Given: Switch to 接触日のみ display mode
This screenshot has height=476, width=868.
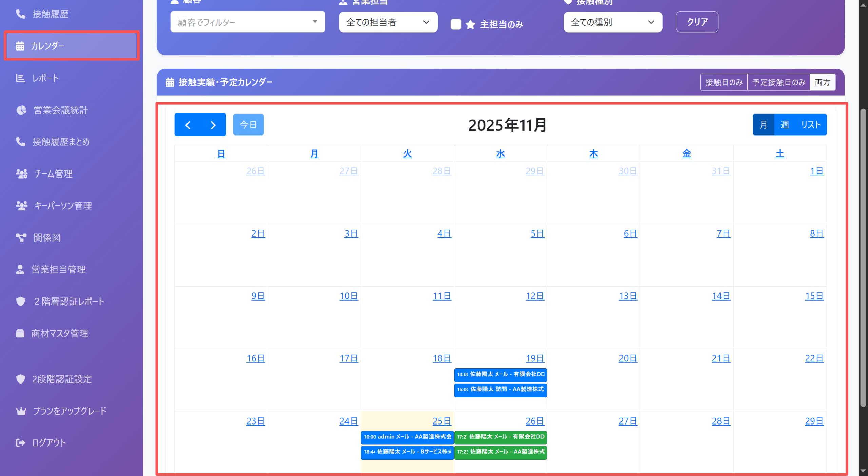Looking at the screenshot, I should (x=724, y=82).
